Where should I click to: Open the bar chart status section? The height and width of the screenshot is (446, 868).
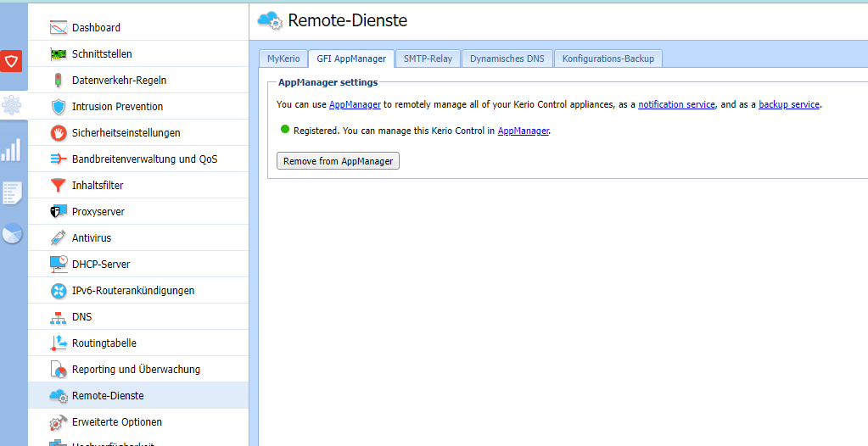(11, 149)
